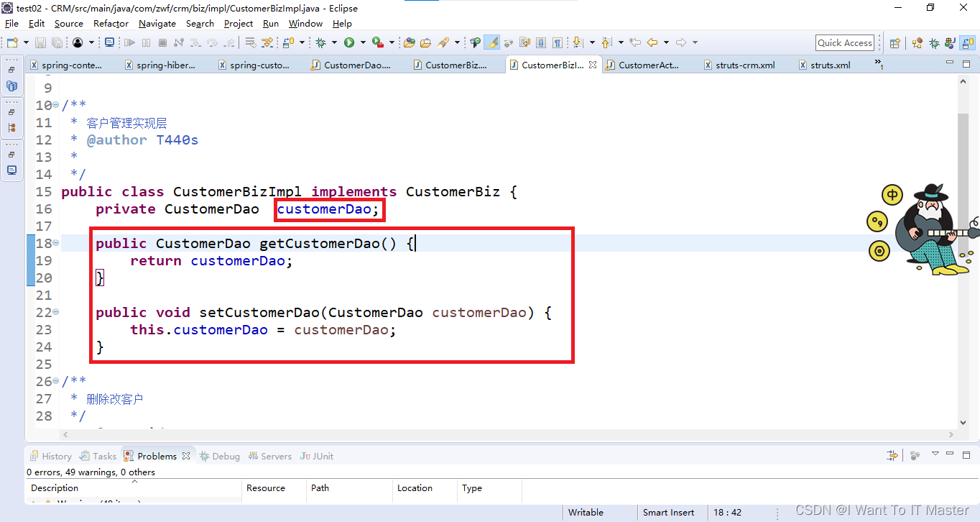980x522 pixels.
Task: Open the Tasks view tab
Action: click(x=98, y=456)
